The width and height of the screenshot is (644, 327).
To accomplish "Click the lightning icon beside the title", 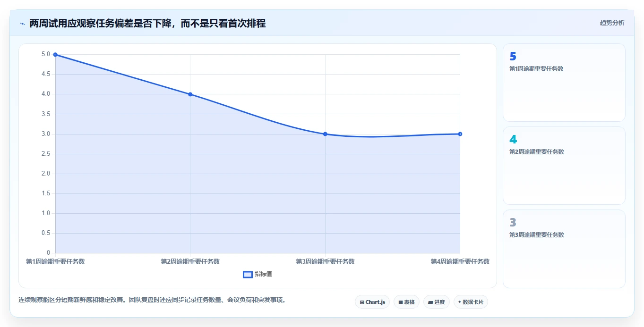I will coord(23,23).
